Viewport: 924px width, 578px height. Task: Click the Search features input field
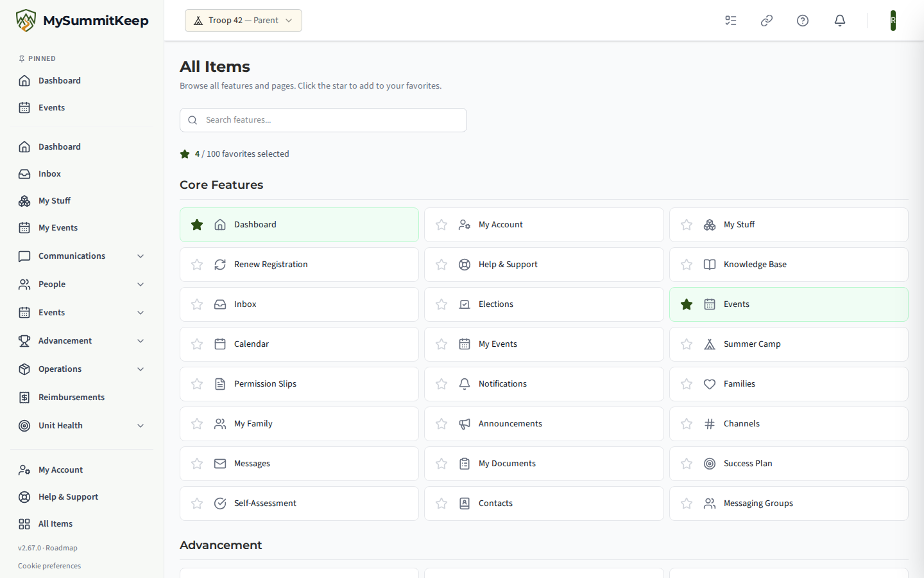[323, 120]
